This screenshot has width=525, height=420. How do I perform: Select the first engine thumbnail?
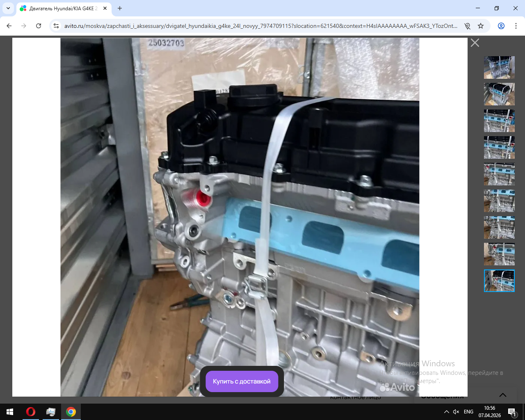pos(499,67)
